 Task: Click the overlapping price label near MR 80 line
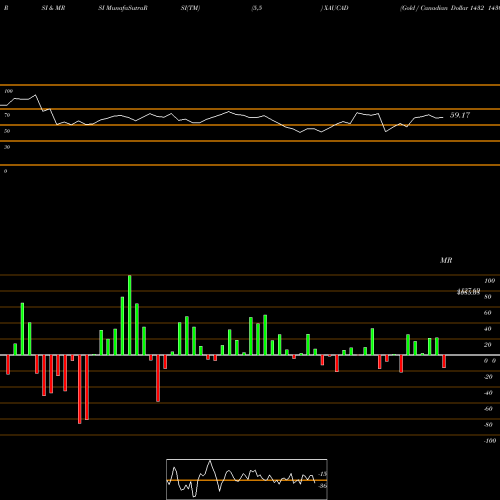tap(468, 292)
